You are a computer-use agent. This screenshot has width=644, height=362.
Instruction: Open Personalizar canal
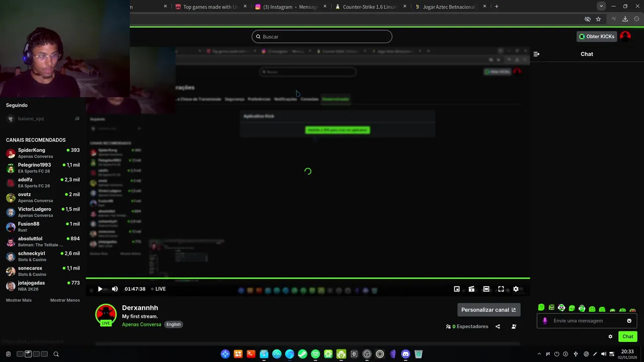point(489,310)
